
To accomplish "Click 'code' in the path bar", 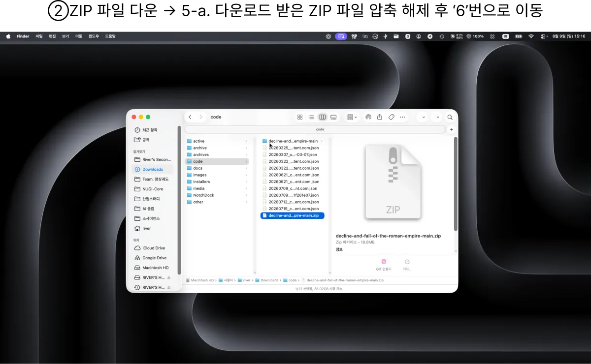I will (x=290, y=280).
